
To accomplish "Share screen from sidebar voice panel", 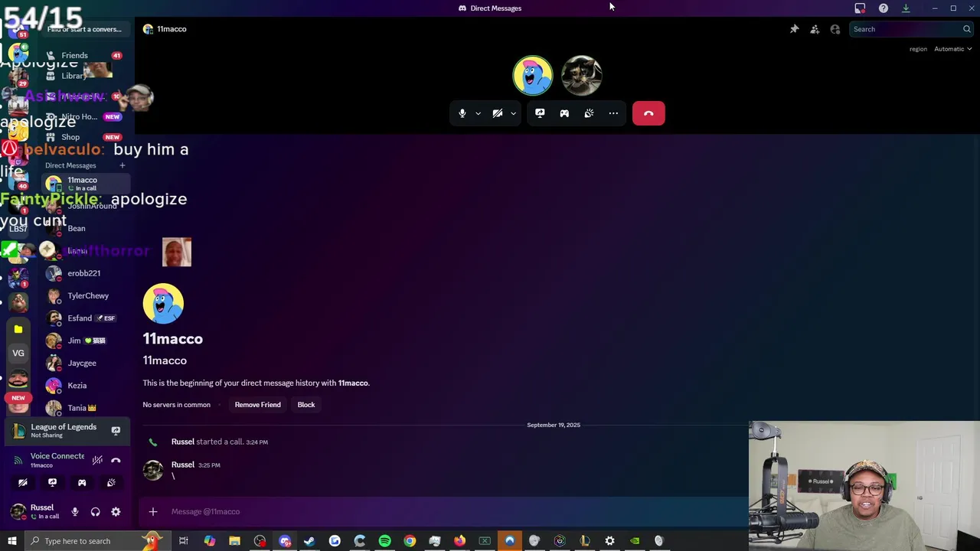I will point(52,483).
